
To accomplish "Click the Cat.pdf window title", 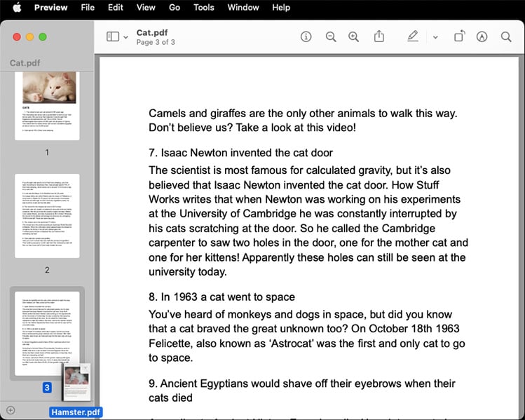I will (x=152, y=32).
